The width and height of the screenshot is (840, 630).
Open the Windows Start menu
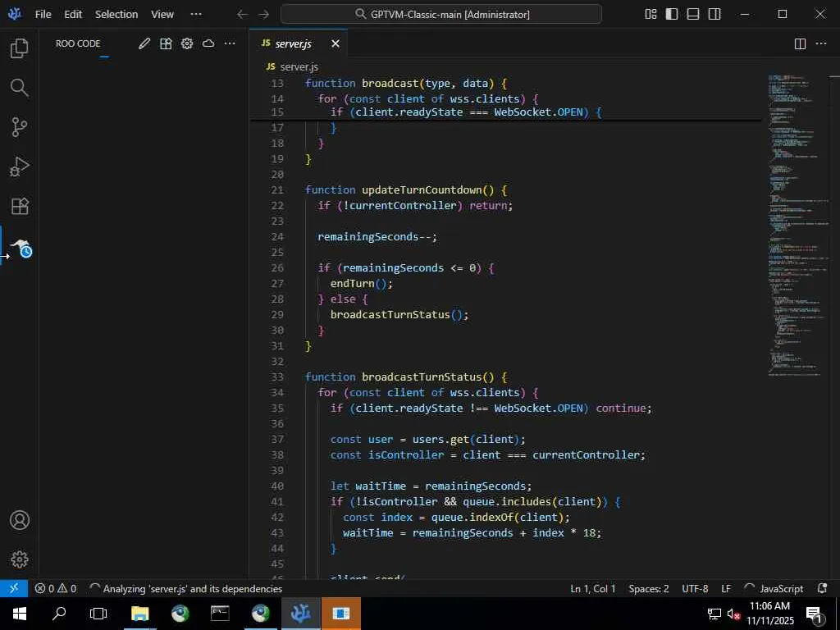click(20, 614)
